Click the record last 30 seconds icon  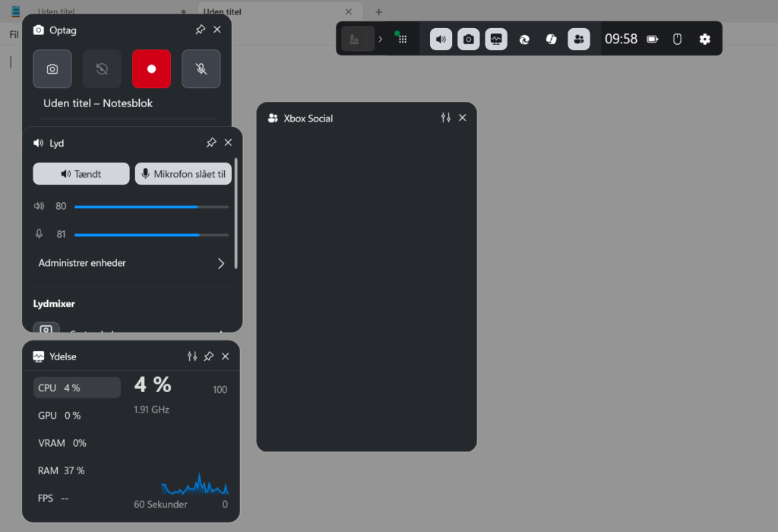[102, 69]
